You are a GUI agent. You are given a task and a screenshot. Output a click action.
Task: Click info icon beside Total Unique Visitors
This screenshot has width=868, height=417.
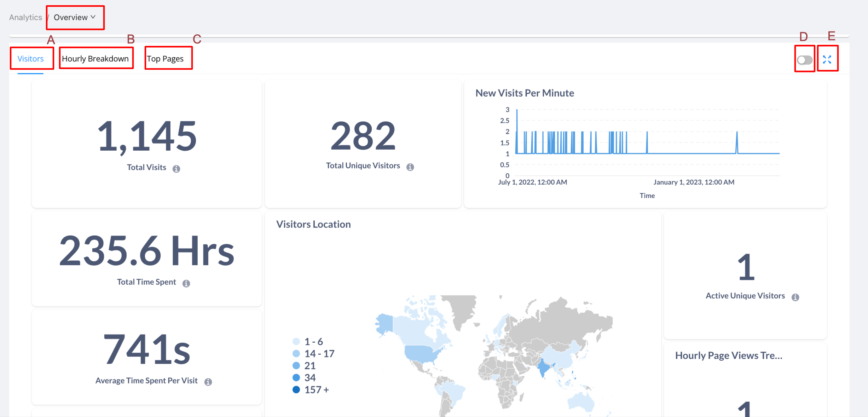pos(410,167)
